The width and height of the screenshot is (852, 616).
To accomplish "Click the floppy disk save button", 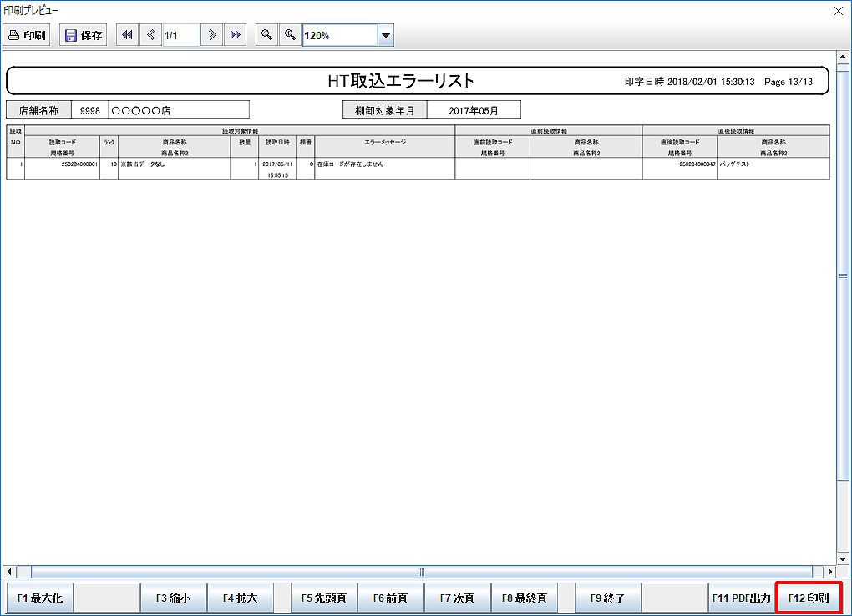I will [x=84, y=35].
